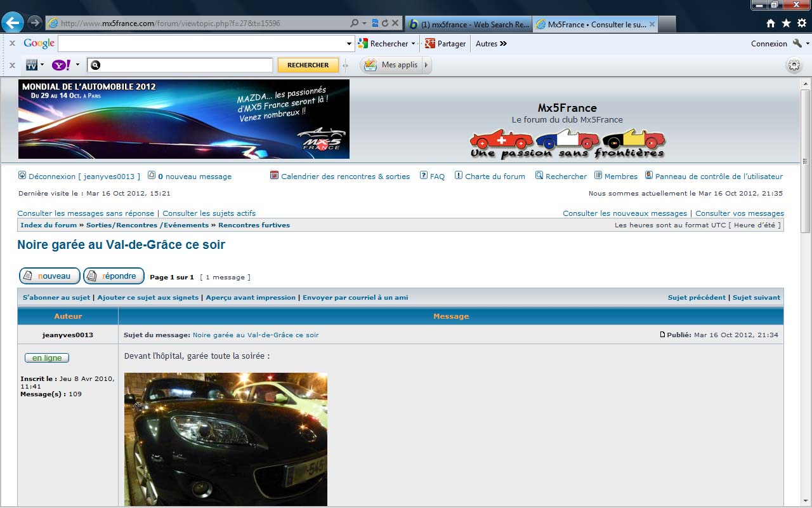Go to Sujet précédent

(697, 297)
